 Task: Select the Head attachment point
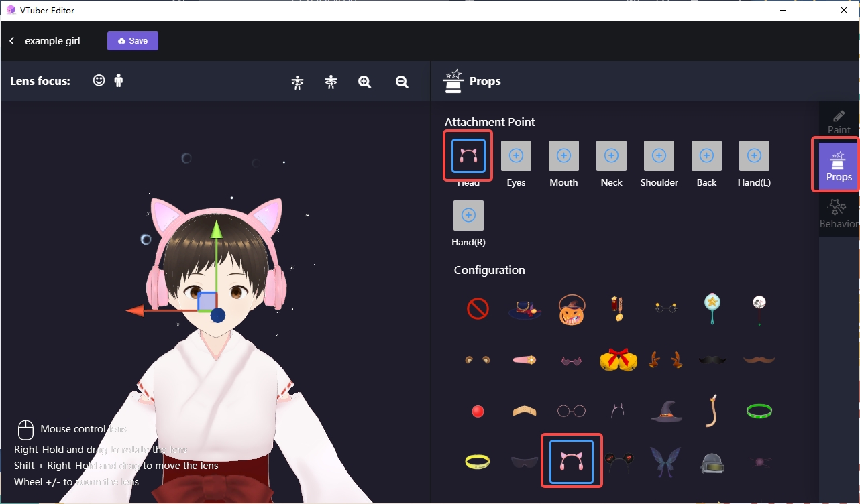coord(468,155)
